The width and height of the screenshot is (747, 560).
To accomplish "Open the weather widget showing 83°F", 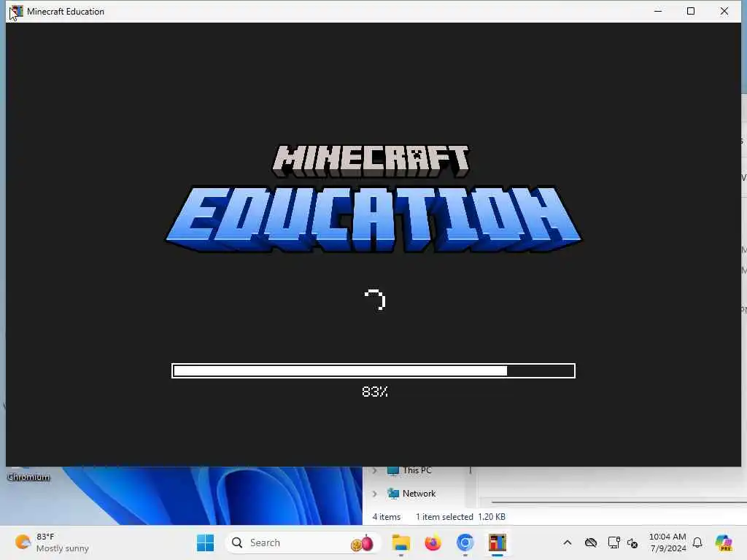I will click(52, 542).
